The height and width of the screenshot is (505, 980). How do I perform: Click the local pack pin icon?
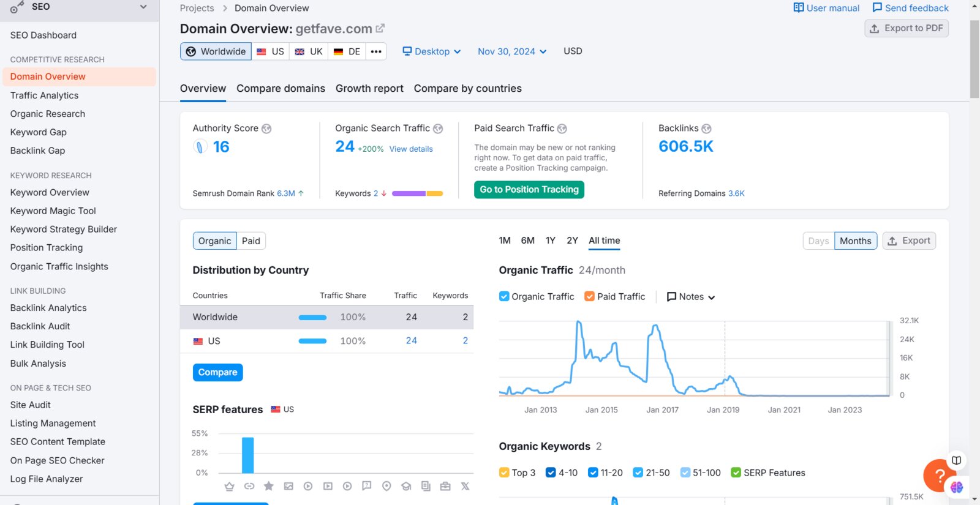click(x=386, y=486)
